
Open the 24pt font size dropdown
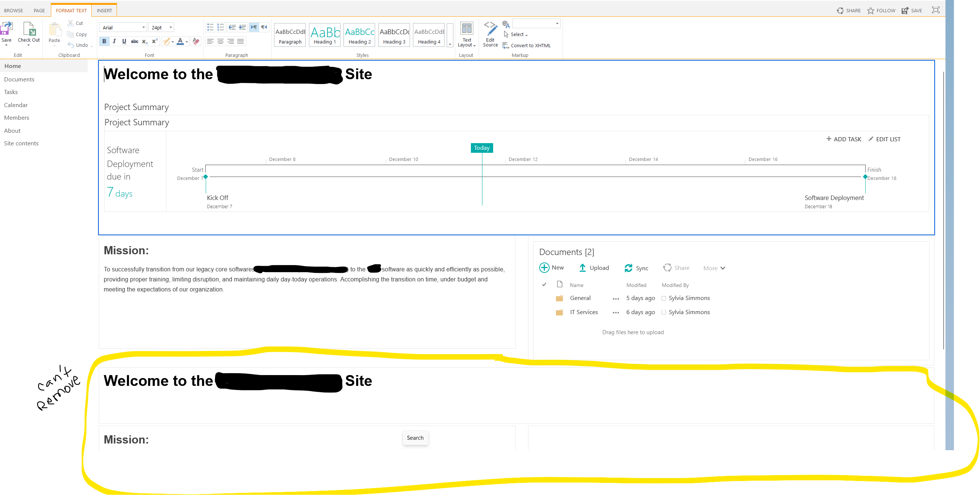(x=171, y=28)
